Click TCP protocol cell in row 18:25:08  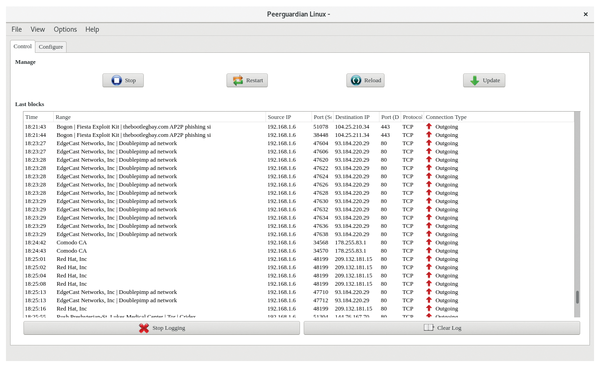[x=408, y=284]
